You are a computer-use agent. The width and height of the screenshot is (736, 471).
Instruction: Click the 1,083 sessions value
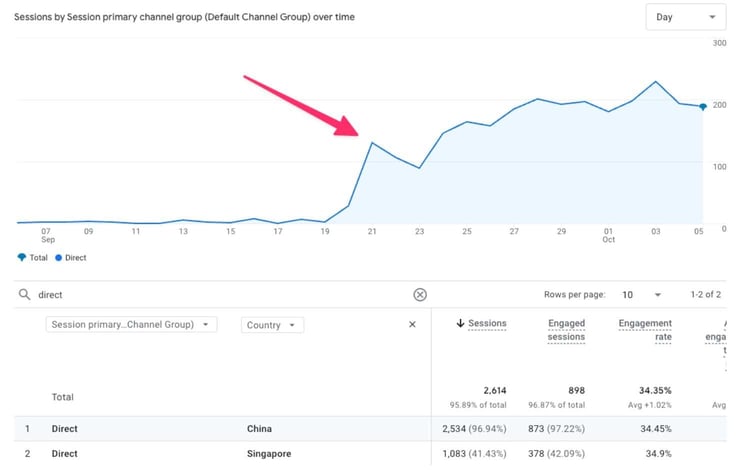454,454
